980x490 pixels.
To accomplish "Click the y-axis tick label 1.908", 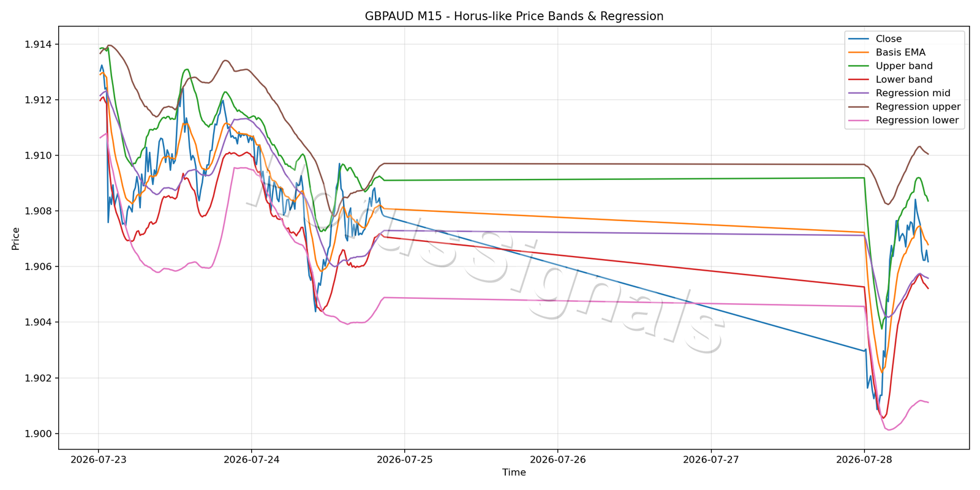I will click(38, 211).
